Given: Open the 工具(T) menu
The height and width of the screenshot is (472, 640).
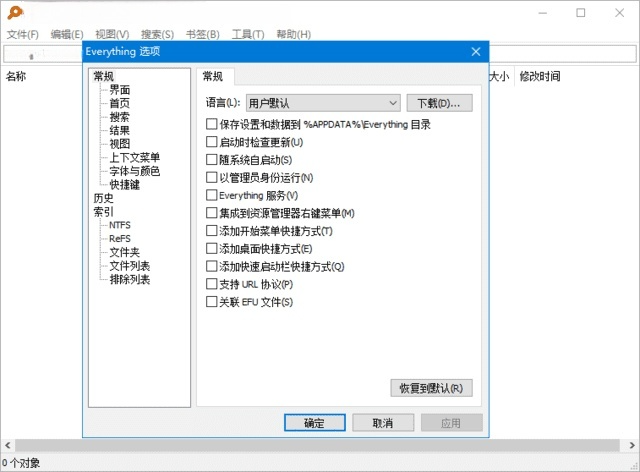Looking at the screenshot, I should pos(247,34).
